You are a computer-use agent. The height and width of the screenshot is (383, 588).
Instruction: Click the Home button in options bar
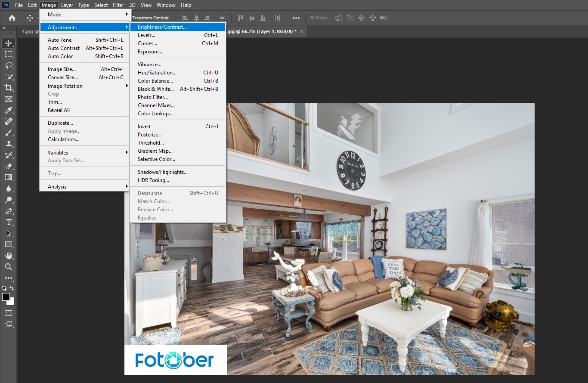tap(12, 18)
